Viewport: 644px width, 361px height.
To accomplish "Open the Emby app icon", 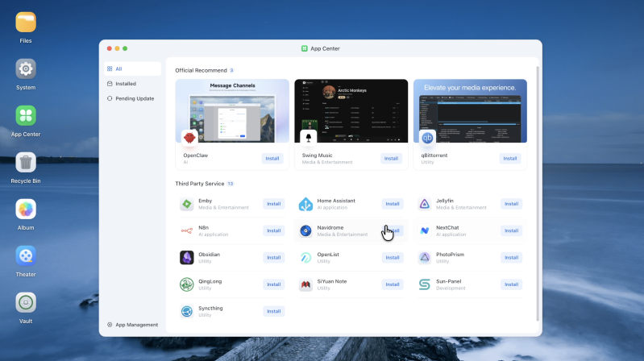I will (187, 204).
